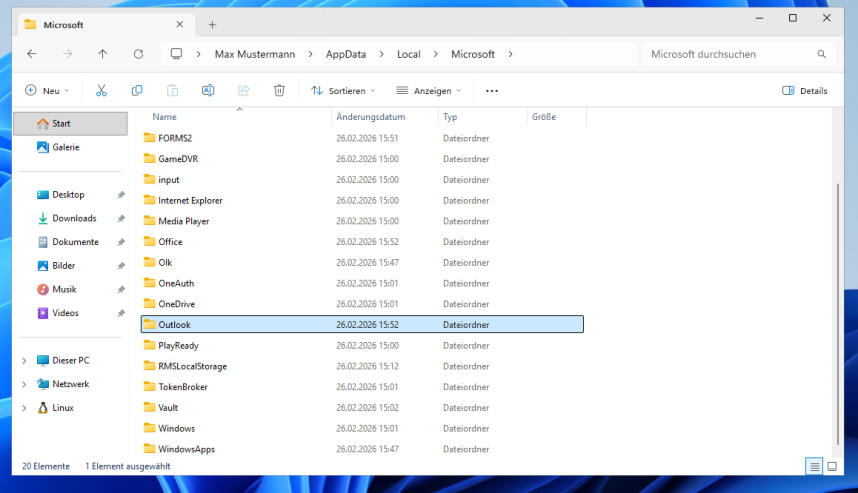
Task: Toggle the Details pane button
Action: 805,90
